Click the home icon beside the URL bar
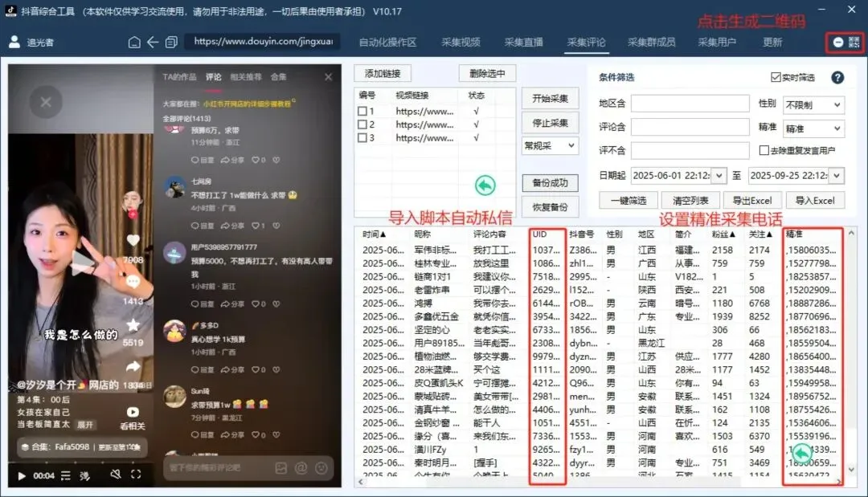This screenshot has width=868, height=497. (x=134, y=42)
